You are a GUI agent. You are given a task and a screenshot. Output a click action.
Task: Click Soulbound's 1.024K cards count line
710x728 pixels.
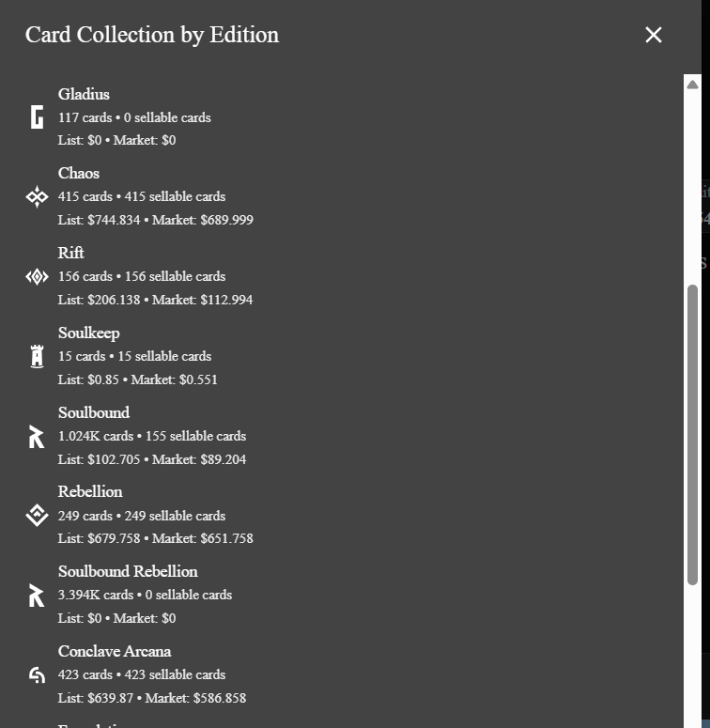(x=152, y=436)
